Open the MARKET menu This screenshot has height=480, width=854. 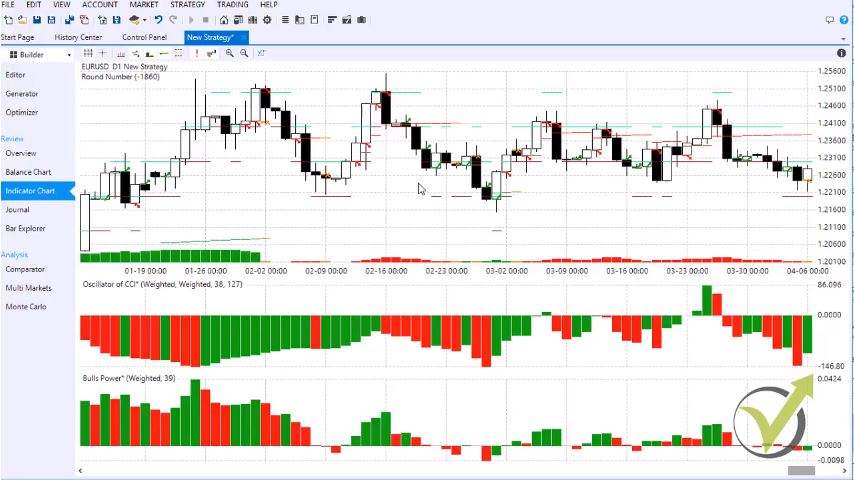point(143,5)
